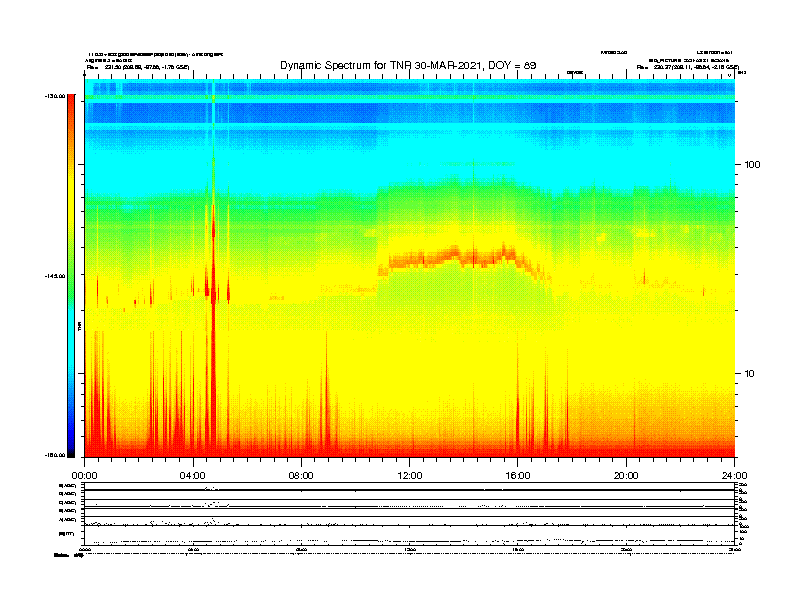This screenshot has height=612, width=792.
Task: Click the 04:00 label on the spectrogram time axis
Action: coord(193,476)
